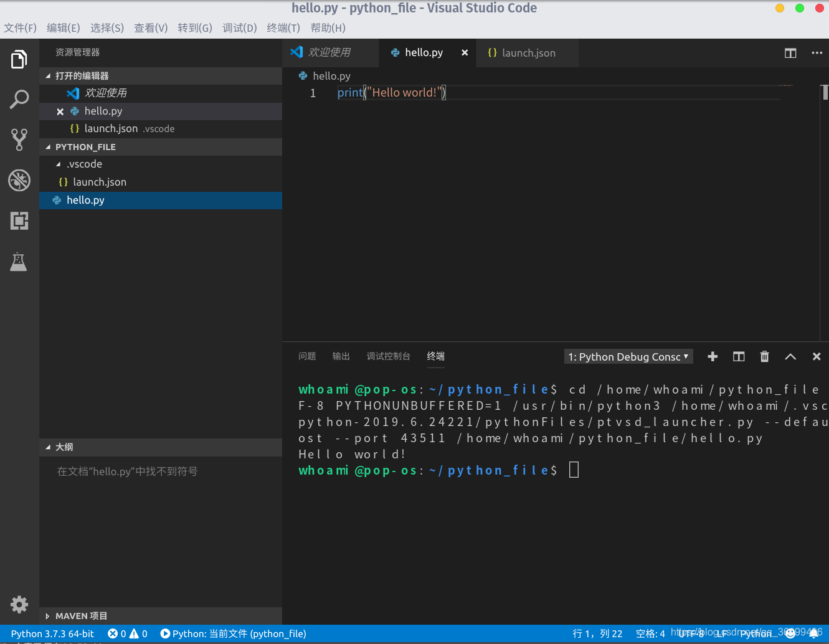829x644 pixels.
Task: Select hello.py in the file tree
Action: click(x=161, y=201)
